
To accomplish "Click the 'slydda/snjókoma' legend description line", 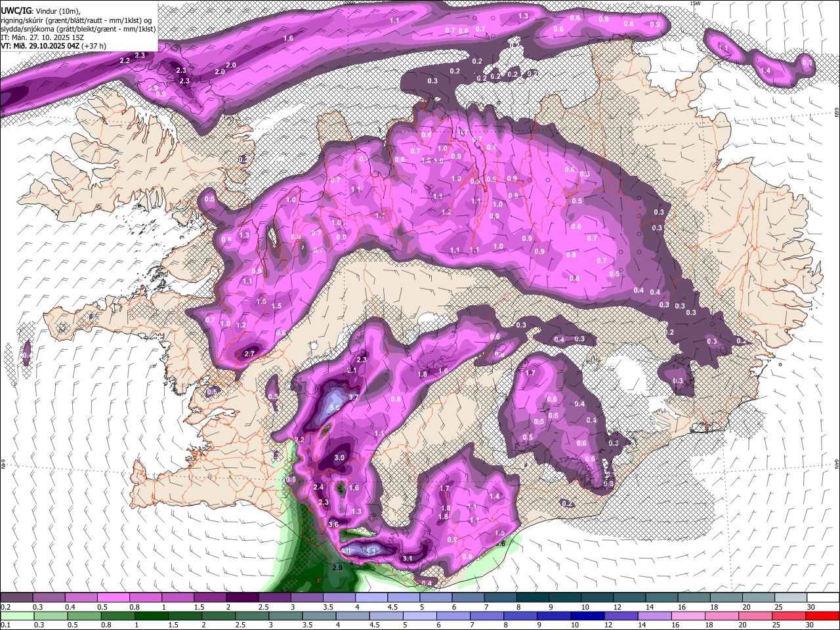I will click(78, 28).
